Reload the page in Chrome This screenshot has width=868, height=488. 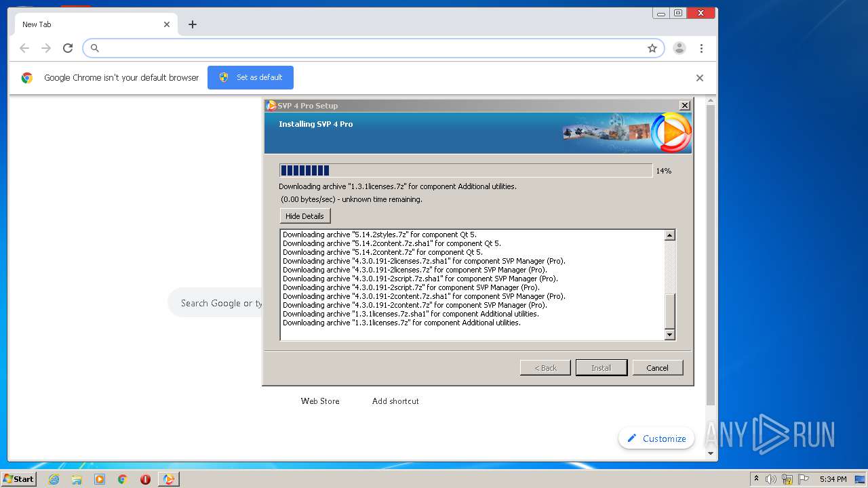tap(68, 48)
